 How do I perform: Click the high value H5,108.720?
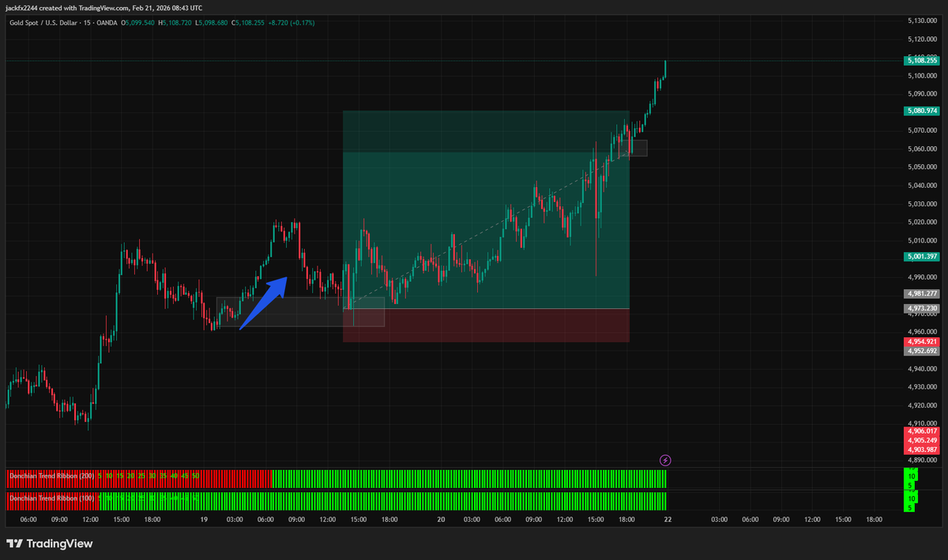click(x=175, y=22)
